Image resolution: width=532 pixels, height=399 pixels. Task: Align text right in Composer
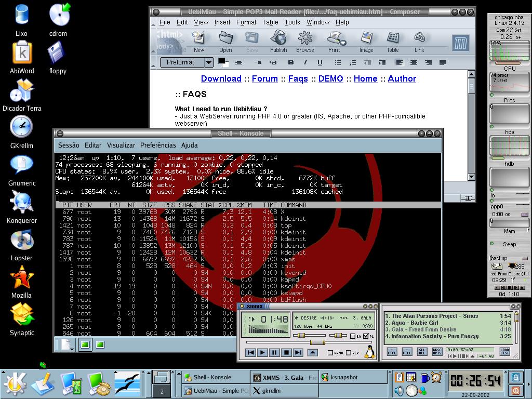click(x=428, y=62)
